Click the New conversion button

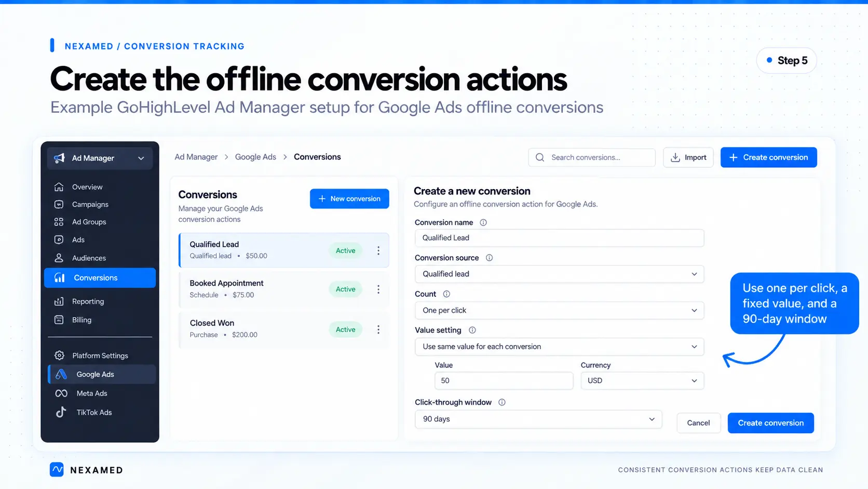tap(349, 199)
